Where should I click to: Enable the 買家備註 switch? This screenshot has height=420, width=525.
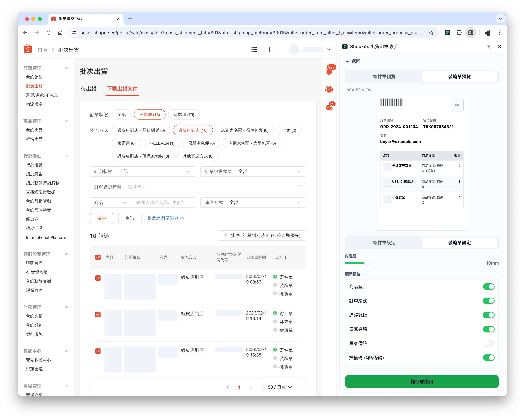pyautogui.click(x=488, y=343)
